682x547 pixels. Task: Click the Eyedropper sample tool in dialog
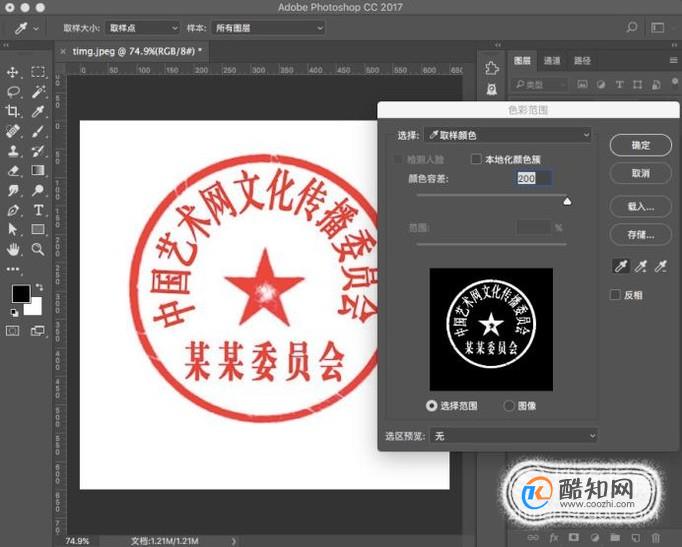coord(621,266)
